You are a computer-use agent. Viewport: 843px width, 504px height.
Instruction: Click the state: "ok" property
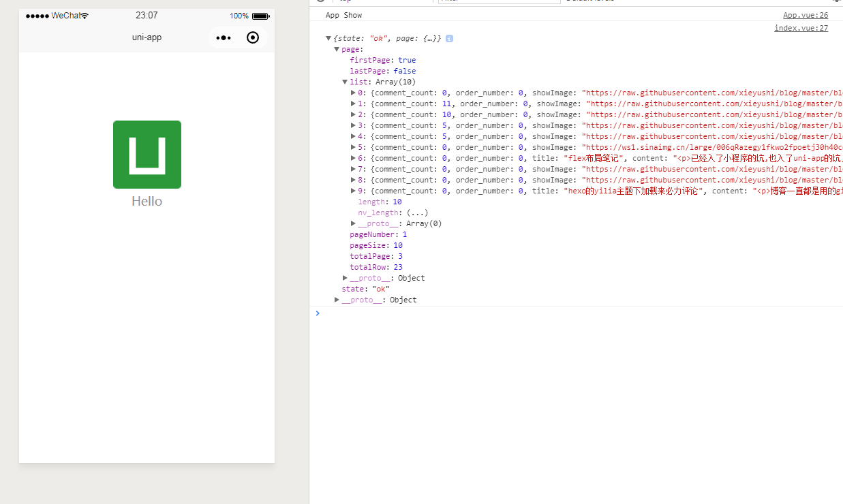click(x=365, y=289)
